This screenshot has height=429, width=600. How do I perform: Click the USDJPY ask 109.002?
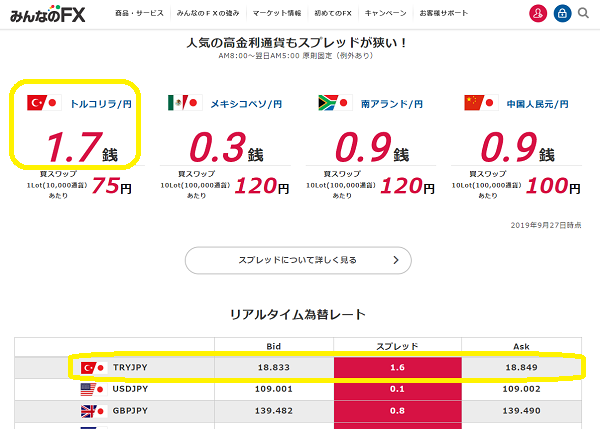click(x=522, y=389)
